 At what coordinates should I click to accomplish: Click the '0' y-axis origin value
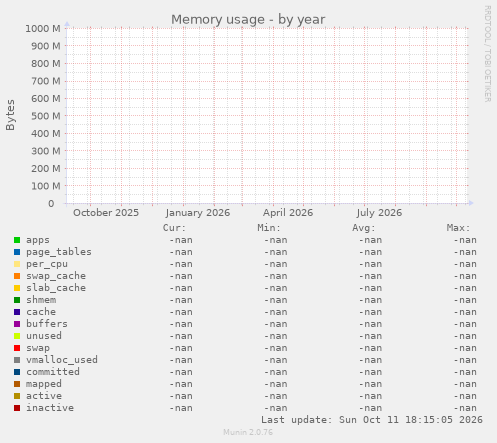click(x=51, y=204)
